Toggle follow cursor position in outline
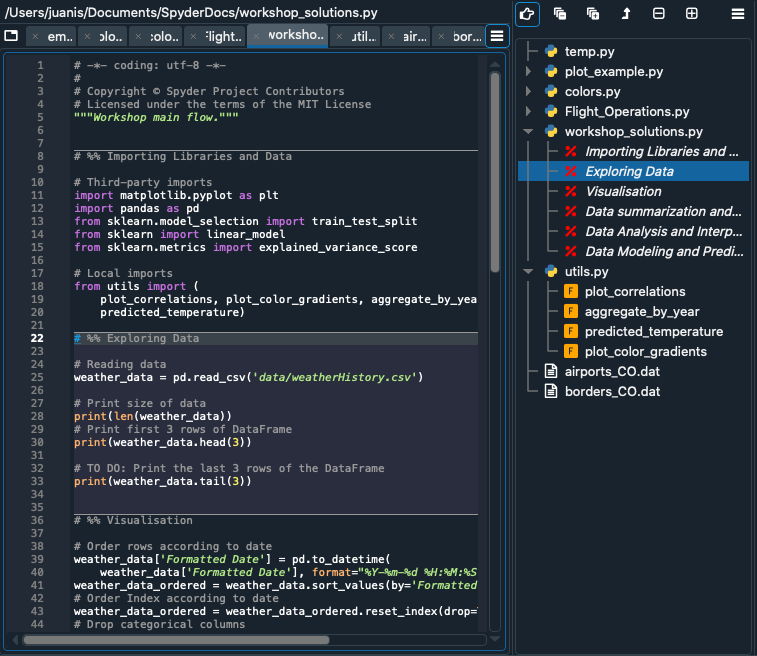The width and height of the screenshot is (757, 656). tap(527, 14)
